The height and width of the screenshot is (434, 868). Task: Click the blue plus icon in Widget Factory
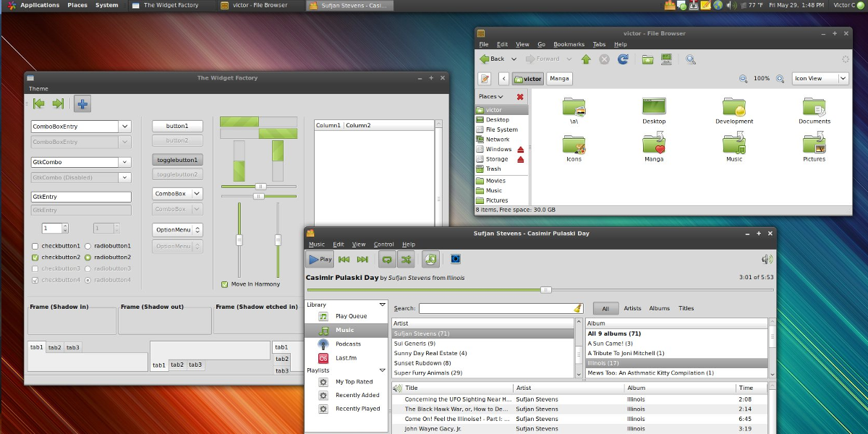[x=82, y=104]
